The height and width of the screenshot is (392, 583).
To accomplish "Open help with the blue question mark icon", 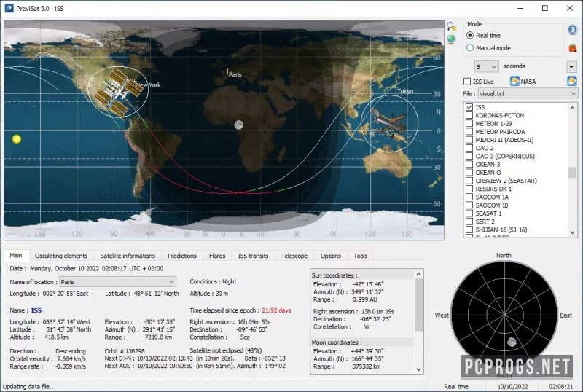I will 572,30.
